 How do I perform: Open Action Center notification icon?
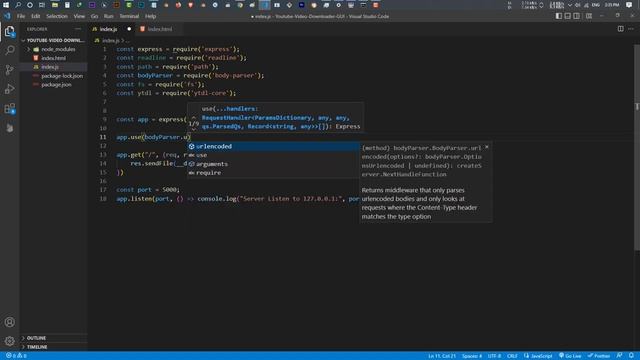click(x=629, y=5)
